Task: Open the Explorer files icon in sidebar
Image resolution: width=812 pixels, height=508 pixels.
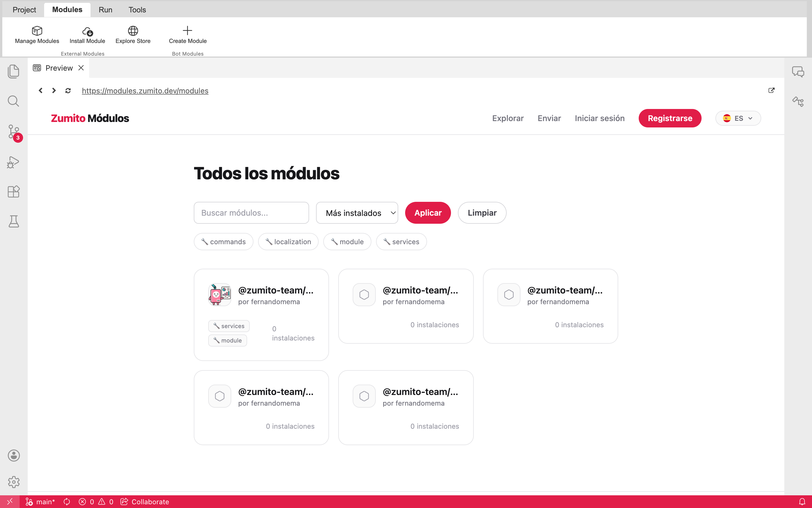Action: [x=14, y=71]
